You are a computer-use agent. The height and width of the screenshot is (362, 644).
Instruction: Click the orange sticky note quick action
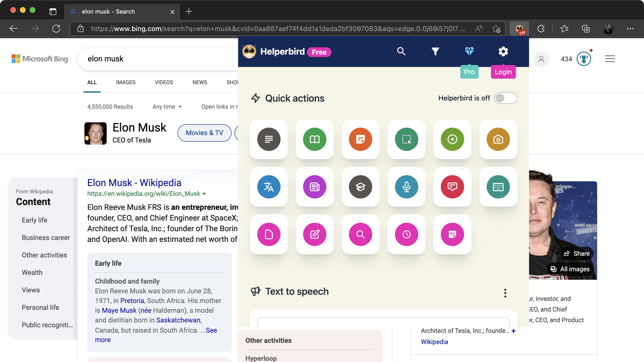[x=360, y=139]
